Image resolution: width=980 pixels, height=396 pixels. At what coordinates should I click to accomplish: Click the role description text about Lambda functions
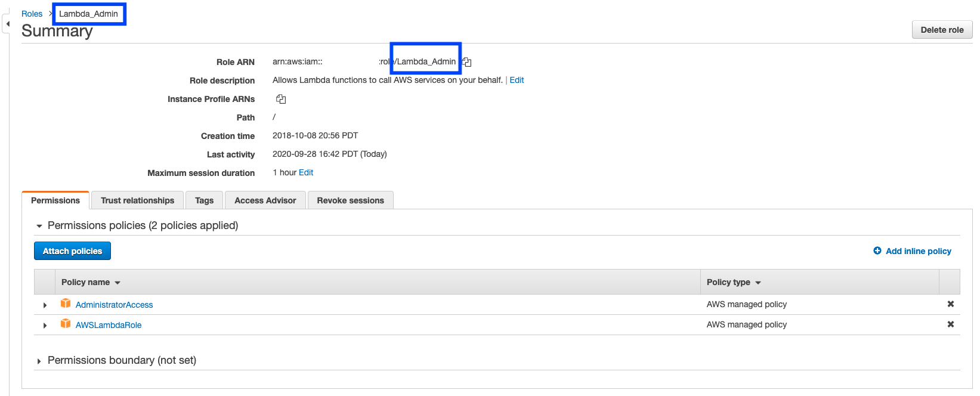click(388, 80)
